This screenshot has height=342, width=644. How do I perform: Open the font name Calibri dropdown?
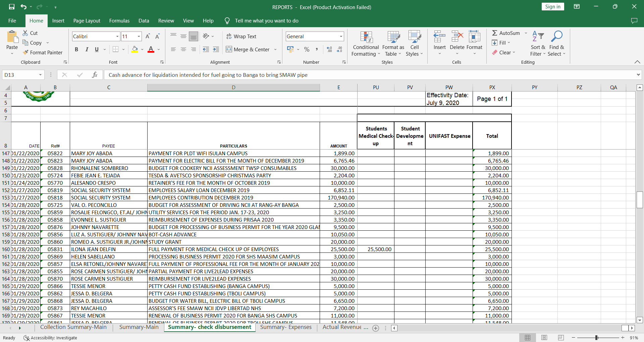click(x=117, y=36)
